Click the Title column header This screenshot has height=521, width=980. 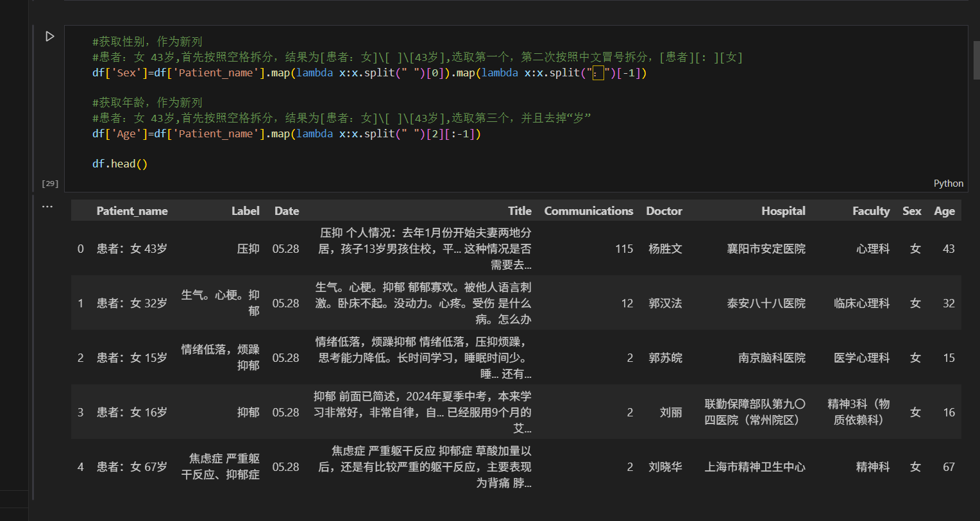coord(520,211)
